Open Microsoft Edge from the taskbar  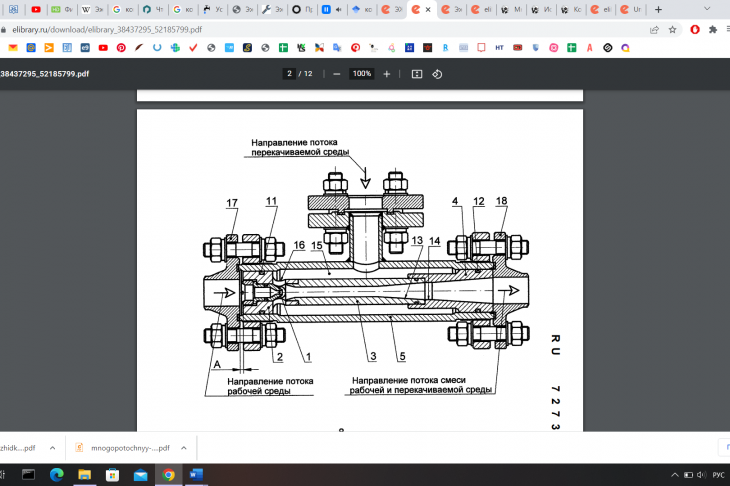tap(57, 475)
